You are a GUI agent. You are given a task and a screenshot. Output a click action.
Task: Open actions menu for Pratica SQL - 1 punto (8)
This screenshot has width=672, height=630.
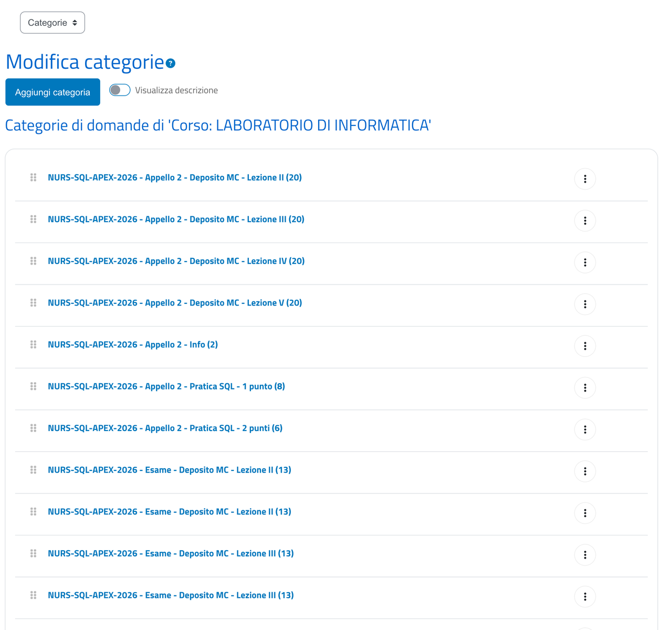(x=585, y=387)
